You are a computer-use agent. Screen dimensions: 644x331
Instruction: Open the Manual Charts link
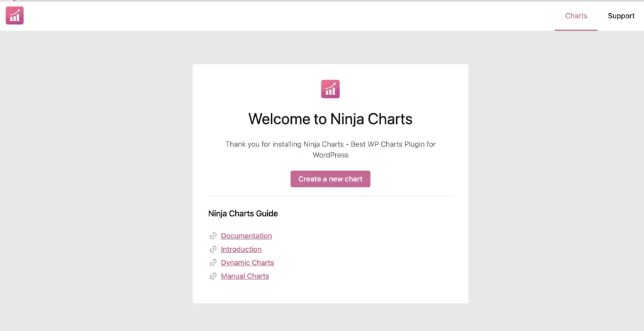[245, 276]
